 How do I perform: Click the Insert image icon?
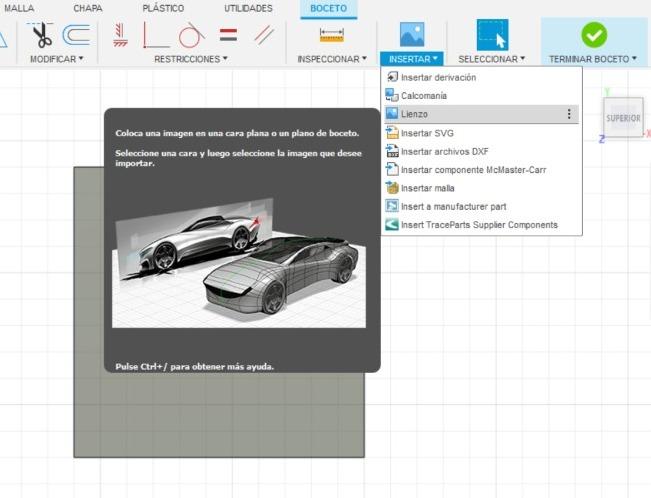point(412,35)
